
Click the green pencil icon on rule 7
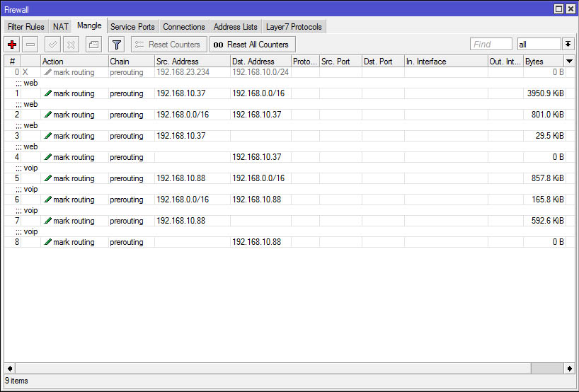(47, 221)
